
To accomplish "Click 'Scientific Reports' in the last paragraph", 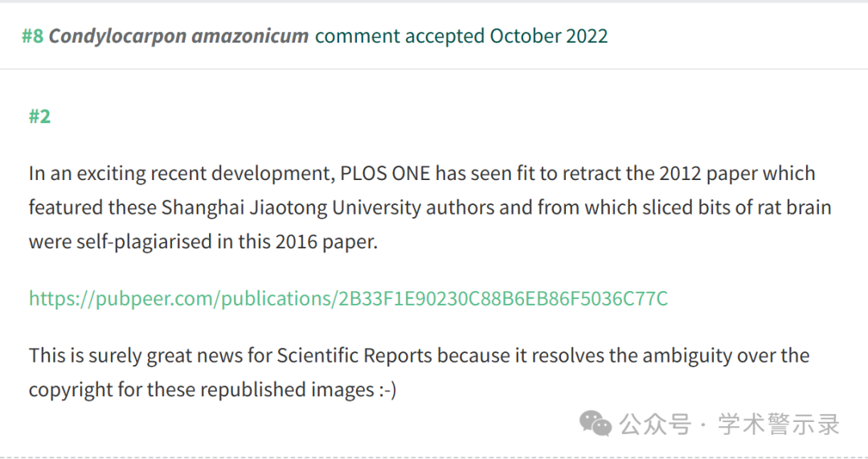I will [354, 355].
